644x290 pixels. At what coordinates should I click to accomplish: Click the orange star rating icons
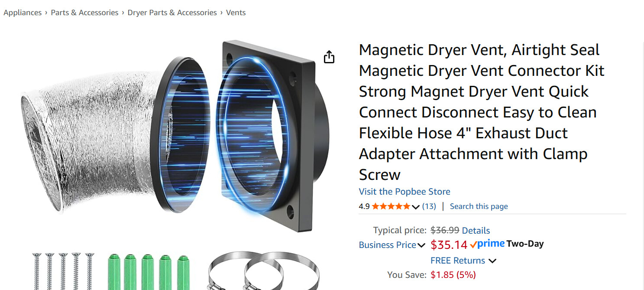391,206
